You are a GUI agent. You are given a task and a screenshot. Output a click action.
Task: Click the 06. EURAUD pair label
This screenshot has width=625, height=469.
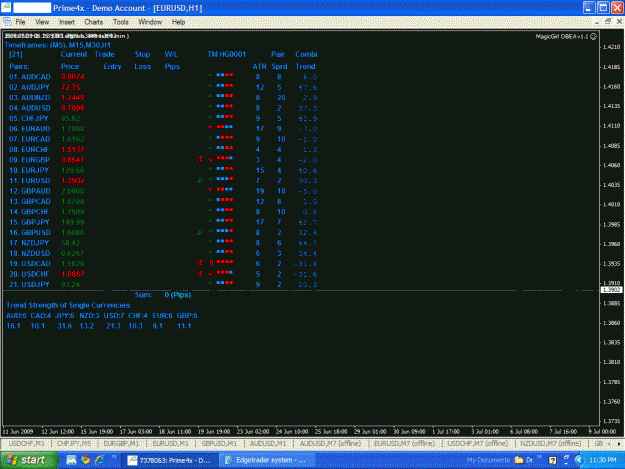pos(30,129)
